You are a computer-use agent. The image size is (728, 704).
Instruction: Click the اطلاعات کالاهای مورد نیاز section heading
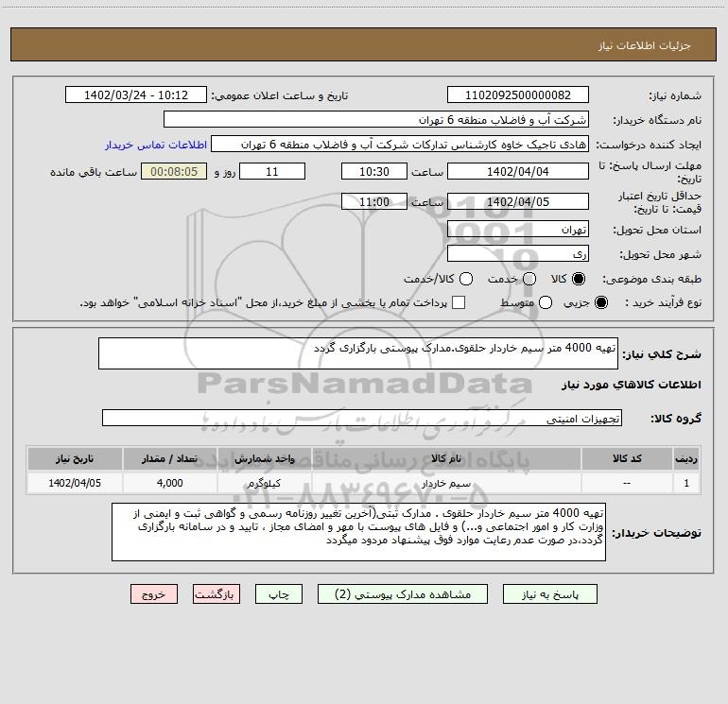(631, 385)
